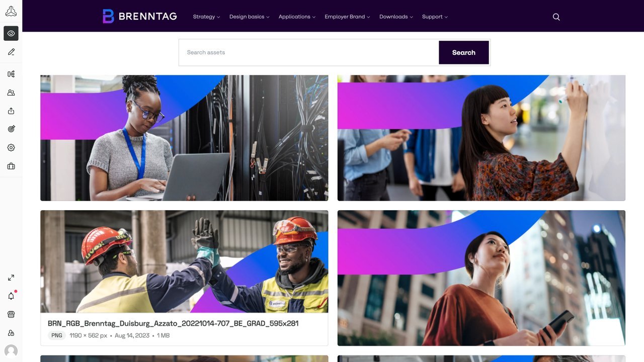The width and height of the screenshot is (644, 362).
Task: Click the Aug 14, 2023 date text
Action: pyautogui.click(x=132, y=335)
